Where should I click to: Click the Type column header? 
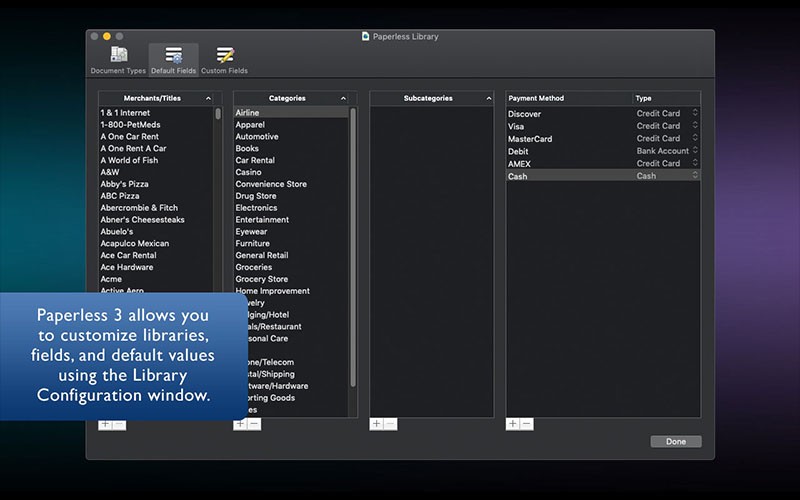666,98
